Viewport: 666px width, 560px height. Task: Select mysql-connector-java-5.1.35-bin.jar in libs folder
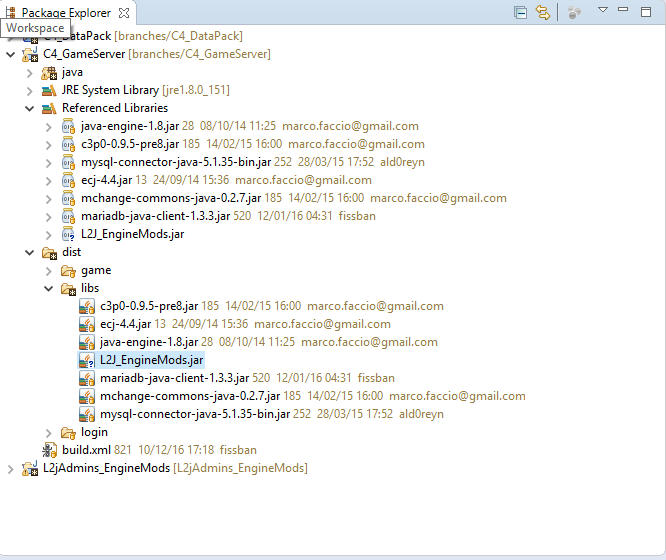coord(272,414)
